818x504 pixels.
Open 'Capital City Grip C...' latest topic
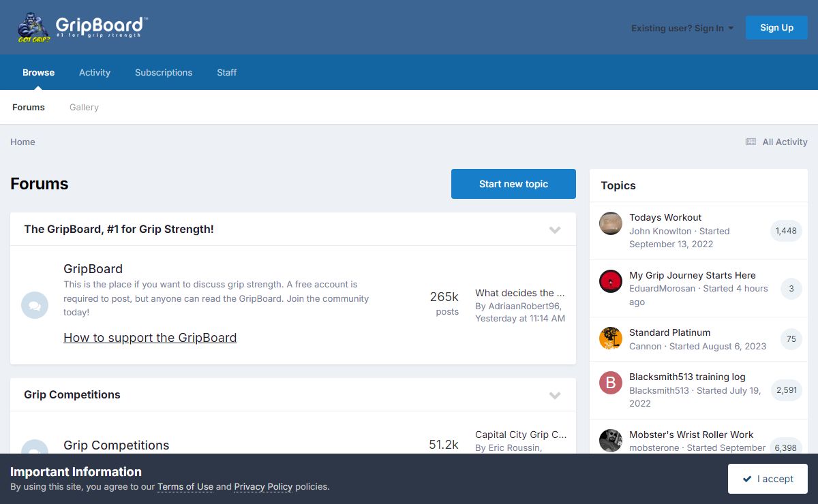click(521, 435)
